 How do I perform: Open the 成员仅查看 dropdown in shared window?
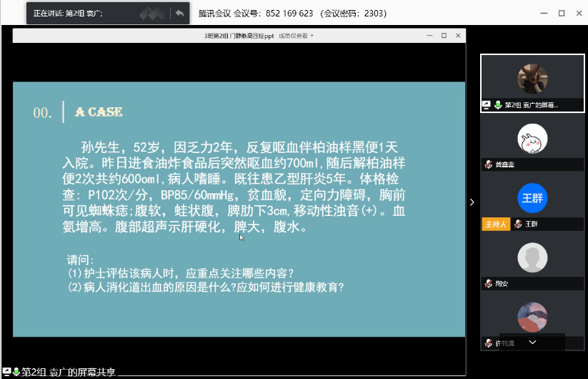click(296, 35)
